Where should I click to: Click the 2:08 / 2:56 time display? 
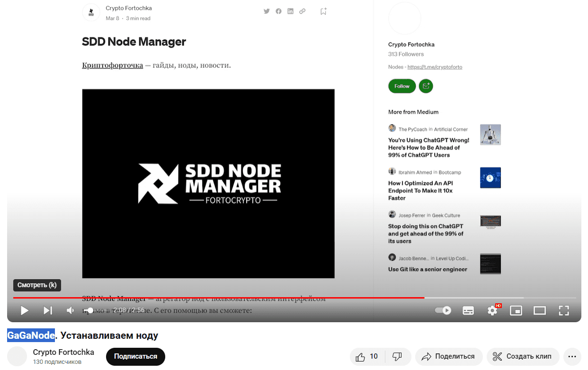tap(129, 310)
